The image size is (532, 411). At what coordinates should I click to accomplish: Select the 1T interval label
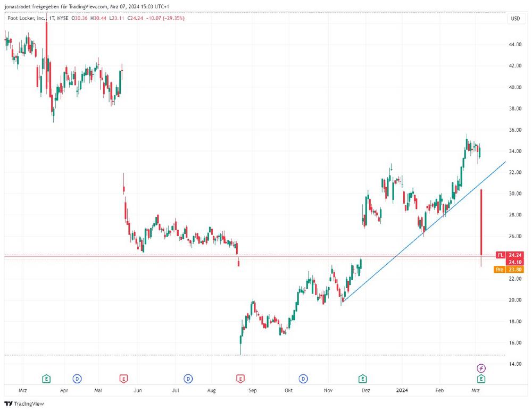click(x=52, y=19)
